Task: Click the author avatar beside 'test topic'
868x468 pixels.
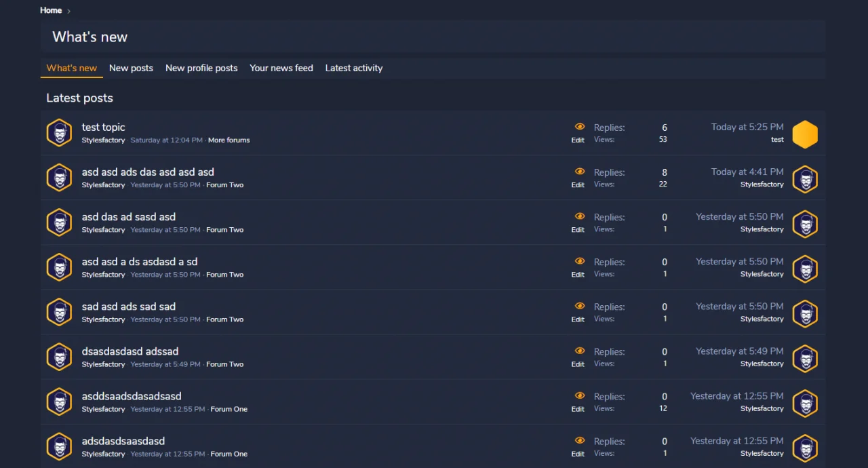Action: tap(59, 133)
